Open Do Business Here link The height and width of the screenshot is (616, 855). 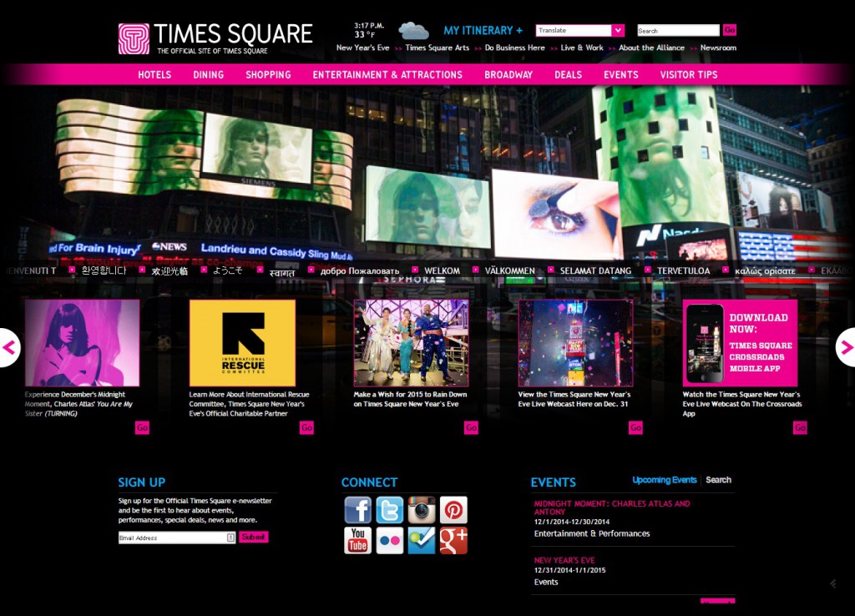click(x=514, y=48)
